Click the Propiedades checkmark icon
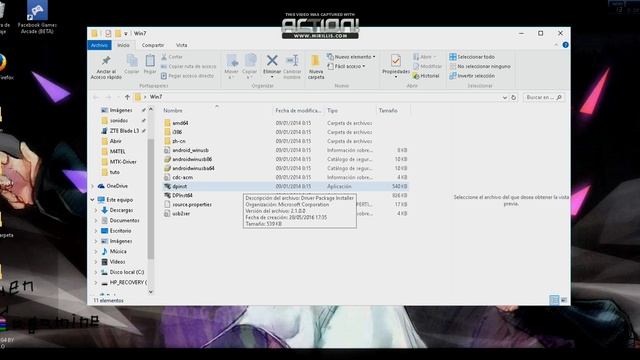640x360 pixels. tap(396, 61)
